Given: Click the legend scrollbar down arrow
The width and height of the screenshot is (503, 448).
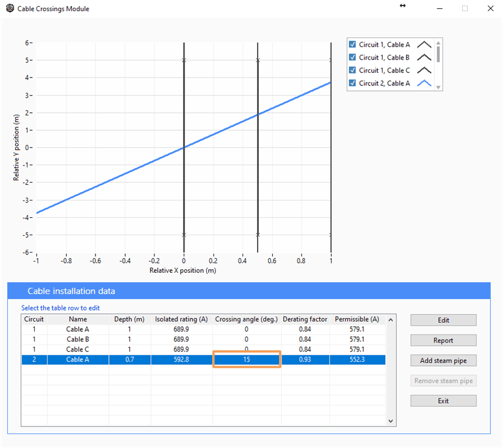Looking at the screenshot, I should [438, 88].
